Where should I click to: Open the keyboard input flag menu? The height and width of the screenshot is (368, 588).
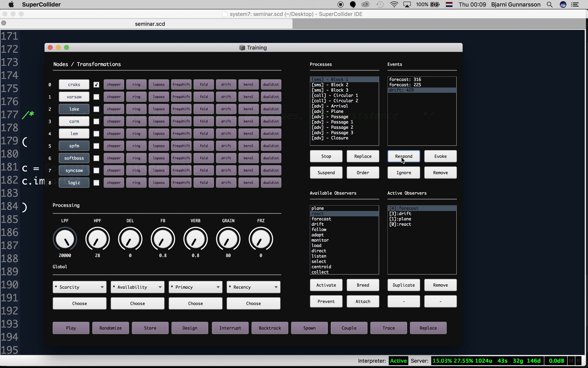pos(449,4)
